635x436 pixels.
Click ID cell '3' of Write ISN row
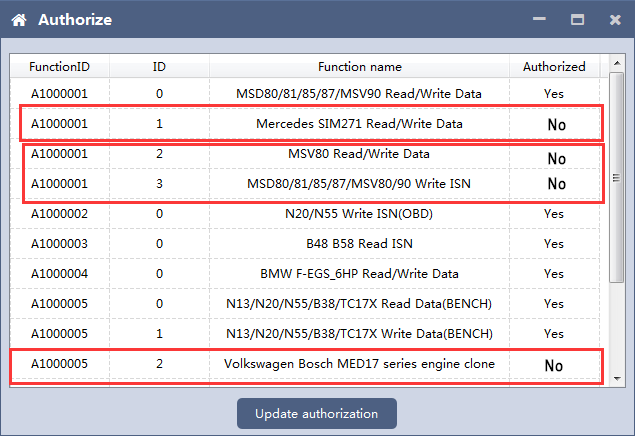coord(159,184)
